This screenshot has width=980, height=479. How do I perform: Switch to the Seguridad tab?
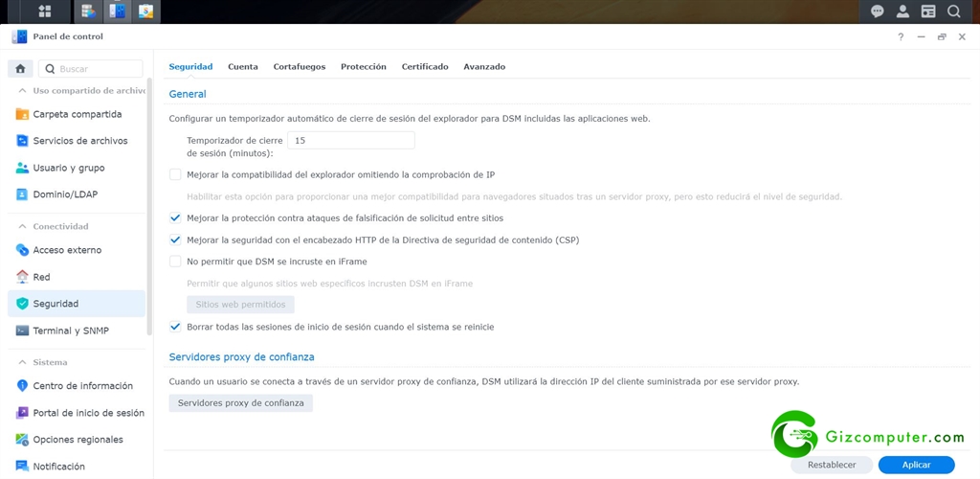tap(190, 66)
